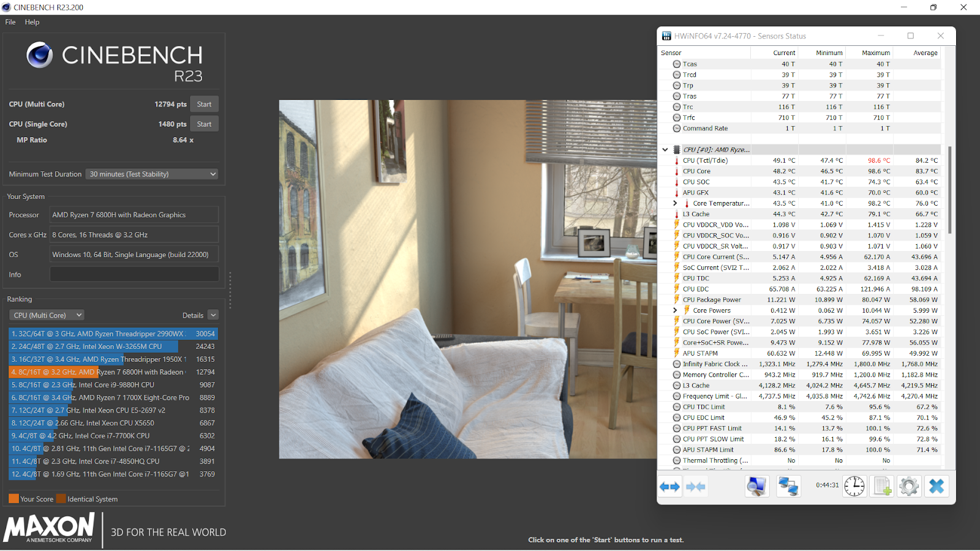Select the Intel Core i7-7700K ranking row
This screenshot has height=551, width=980.
113,436
